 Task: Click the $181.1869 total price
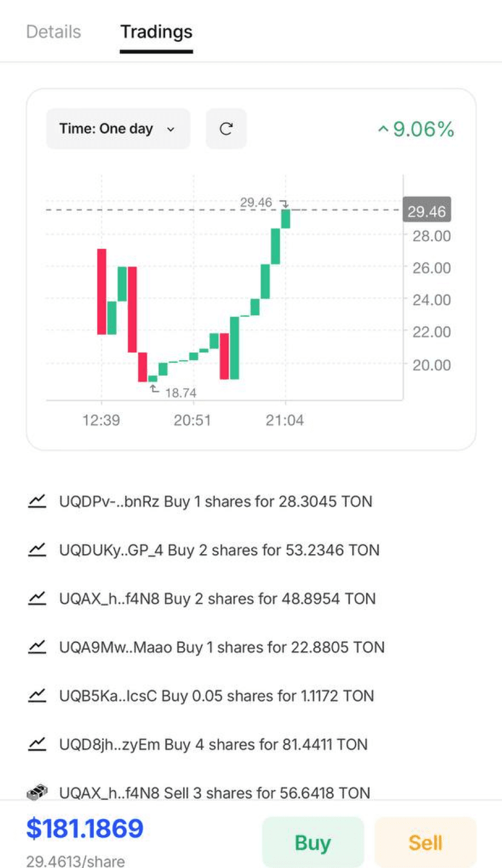pos(84,829)
